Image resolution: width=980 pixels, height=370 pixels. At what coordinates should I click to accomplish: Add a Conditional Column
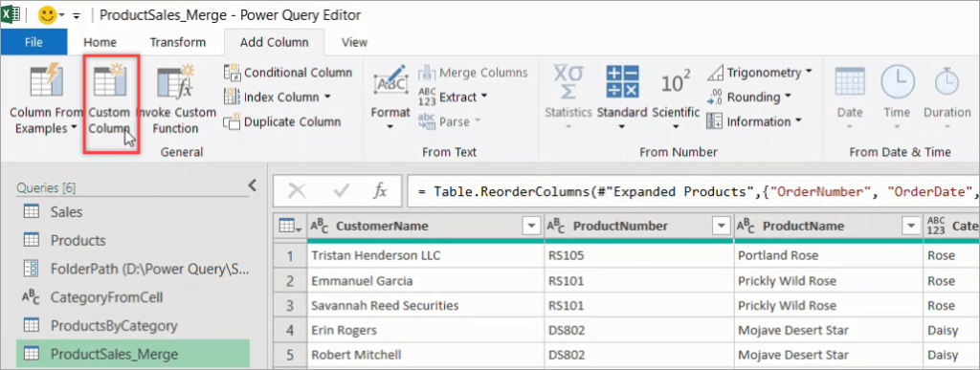[x=288, y=73]
